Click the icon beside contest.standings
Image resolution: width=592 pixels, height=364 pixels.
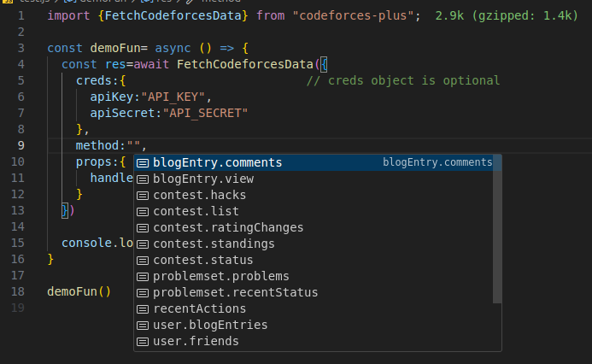pos(143,244)
